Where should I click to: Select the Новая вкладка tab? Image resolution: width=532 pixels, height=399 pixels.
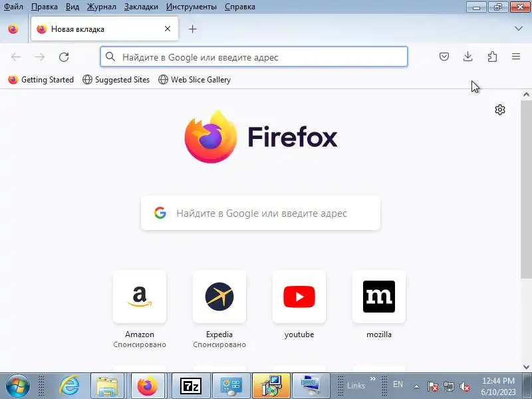tap(104, 29)
